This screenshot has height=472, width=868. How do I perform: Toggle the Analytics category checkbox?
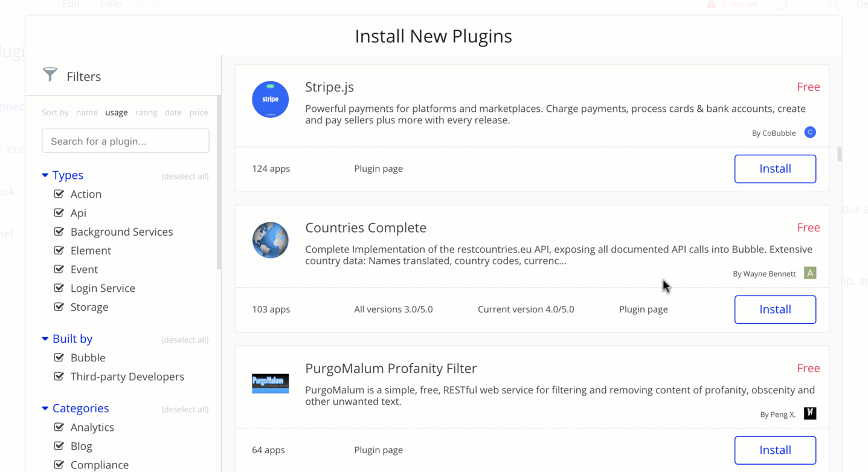59,427
